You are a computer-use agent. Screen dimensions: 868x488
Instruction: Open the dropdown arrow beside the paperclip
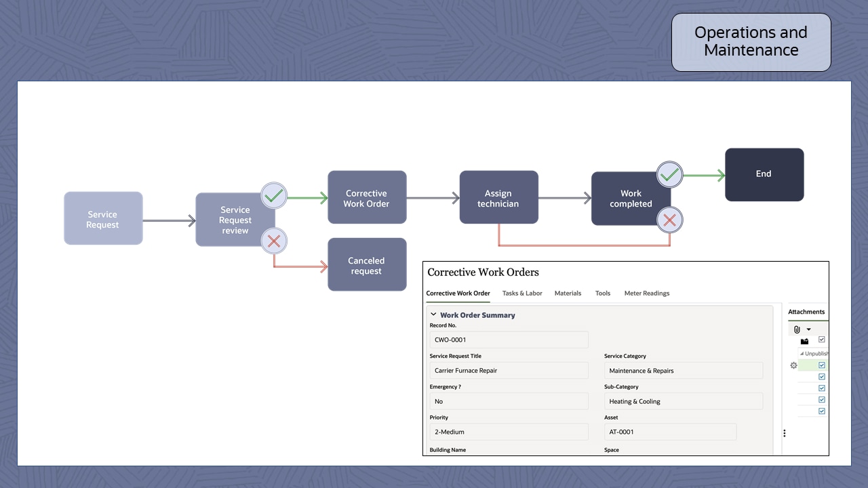(808, 329)
